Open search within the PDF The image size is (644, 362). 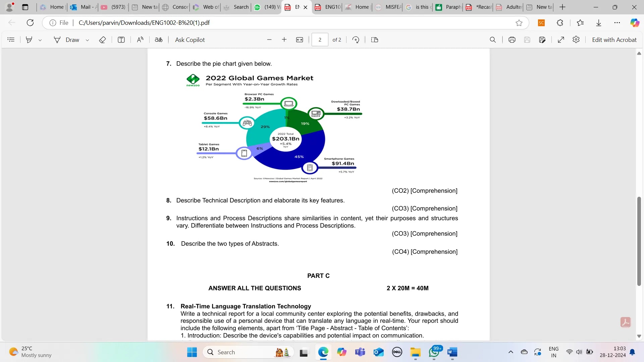coord(493,40)
